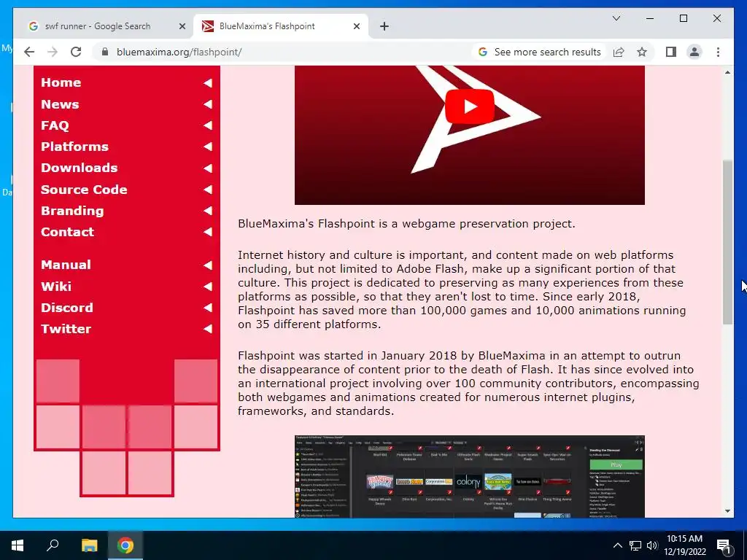This screenshot has width=747, height=560.
Task: Click the browser forward arrow
Action: [x=53, y=52]
